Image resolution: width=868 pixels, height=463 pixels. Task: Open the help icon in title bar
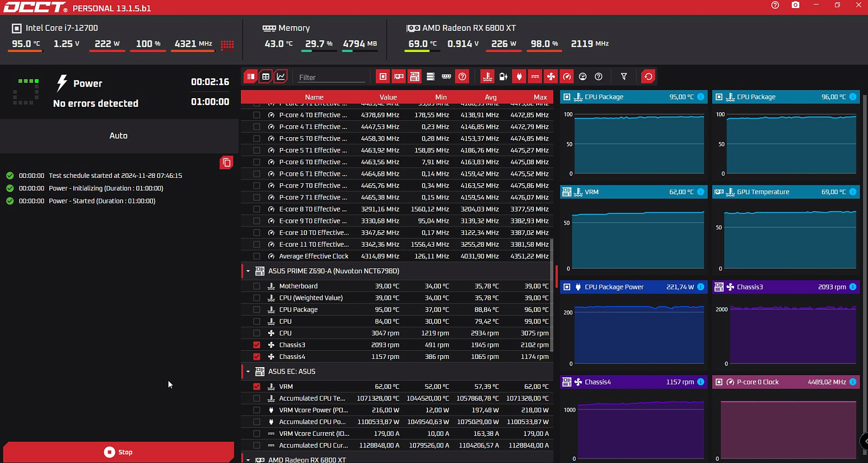point(775,5)
